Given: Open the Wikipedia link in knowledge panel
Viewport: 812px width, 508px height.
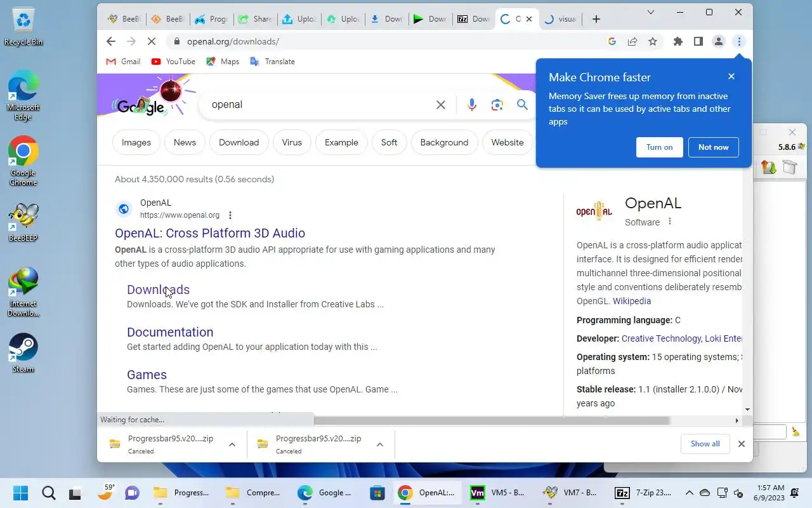Looking at the screenshot, I should click(632, 301).
